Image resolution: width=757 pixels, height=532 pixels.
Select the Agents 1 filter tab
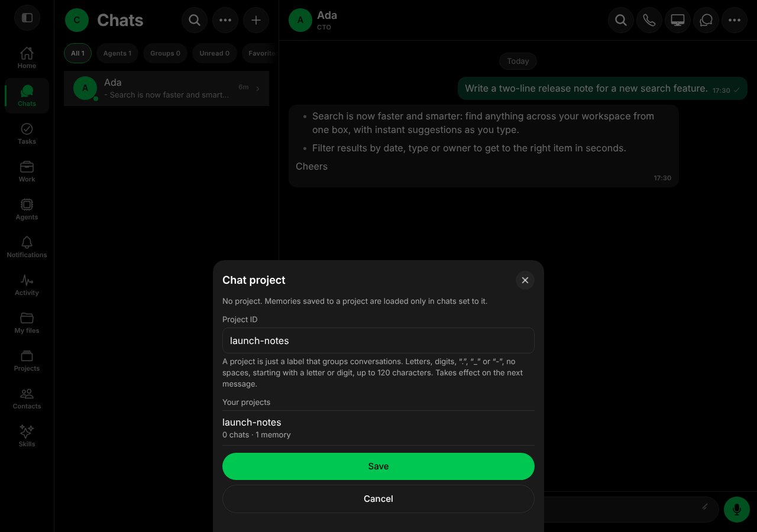(117, 53)
